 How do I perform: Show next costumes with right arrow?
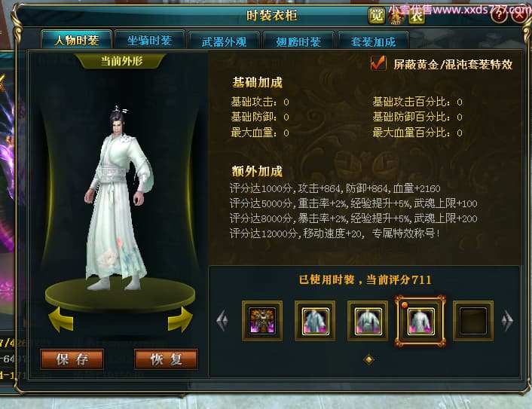tap(507, 320)
